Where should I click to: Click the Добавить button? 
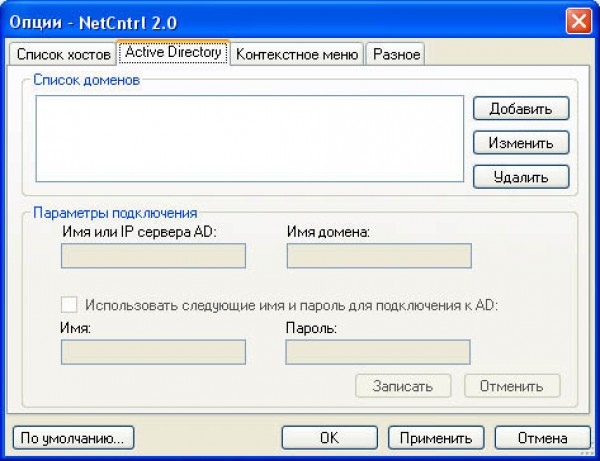520,108
